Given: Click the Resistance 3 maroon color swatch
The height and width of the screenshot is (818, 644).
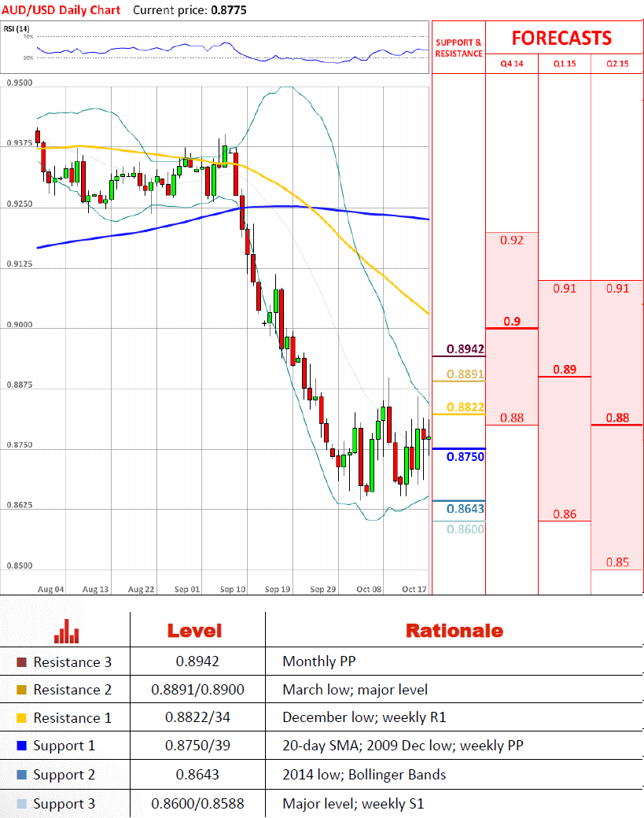Looking at the screenshot, I should [21, 662].
